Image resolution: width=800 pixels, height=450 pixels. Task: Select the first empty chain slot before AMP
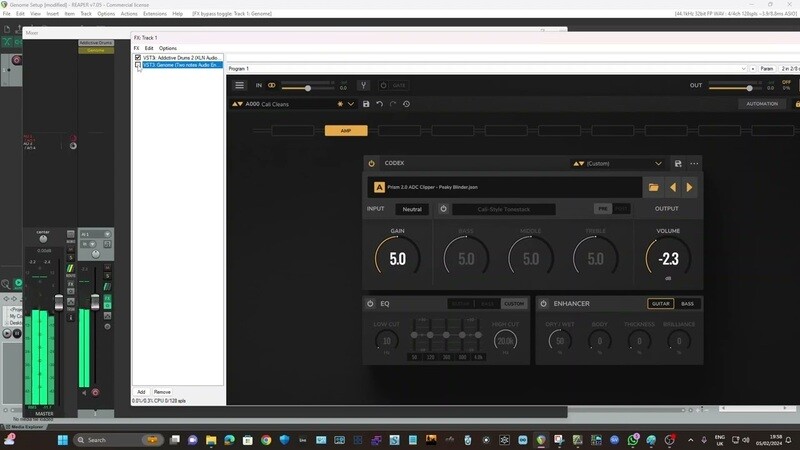point(292,131)
